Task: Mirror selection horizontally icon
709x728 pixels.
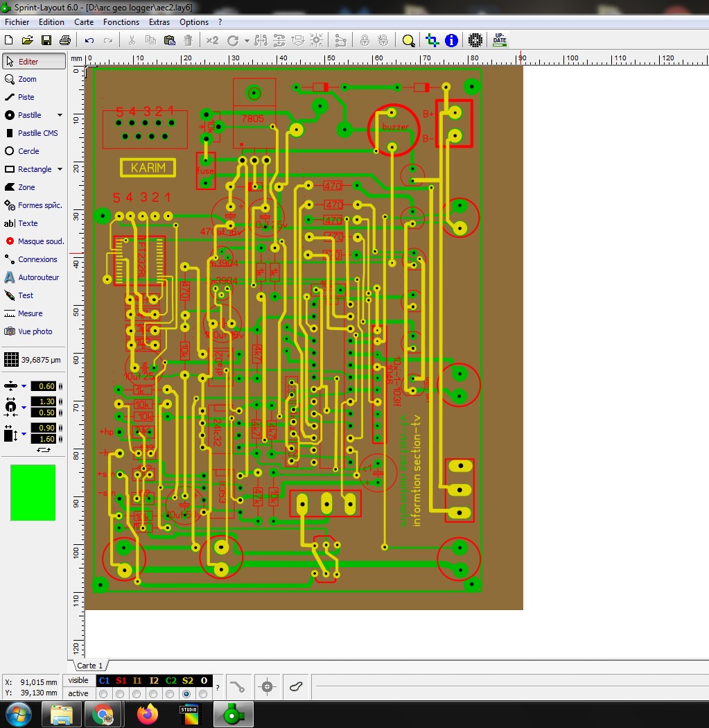Action: [261, 40]
